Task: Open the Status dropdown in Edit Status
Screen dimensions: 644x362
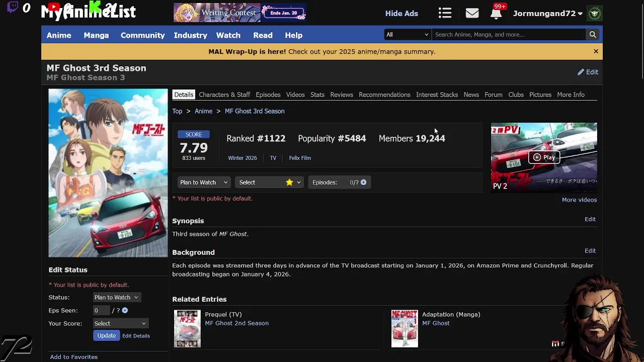Action: (x=116, y=297)
